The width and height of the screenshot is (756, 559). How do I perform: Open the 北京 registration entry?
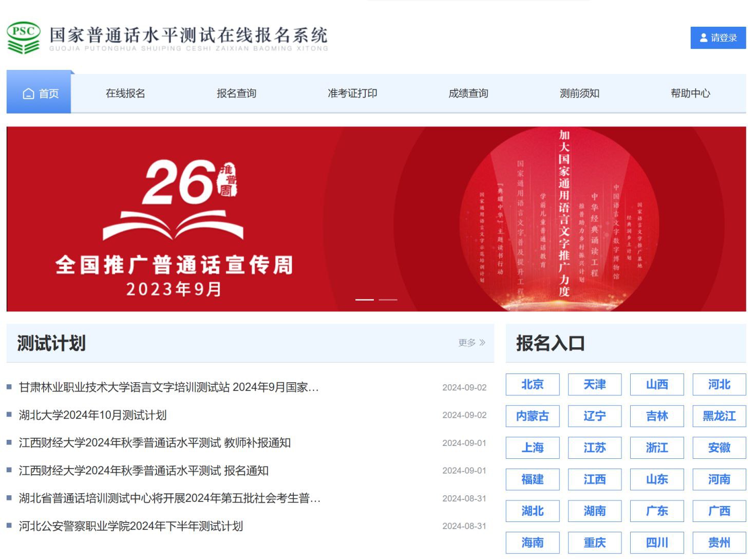click(x=532, y=384)
